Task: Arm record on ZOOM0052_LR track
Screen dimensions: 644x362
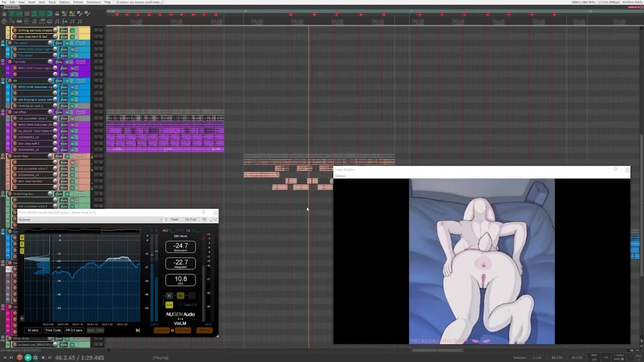Action: (15, 137)
